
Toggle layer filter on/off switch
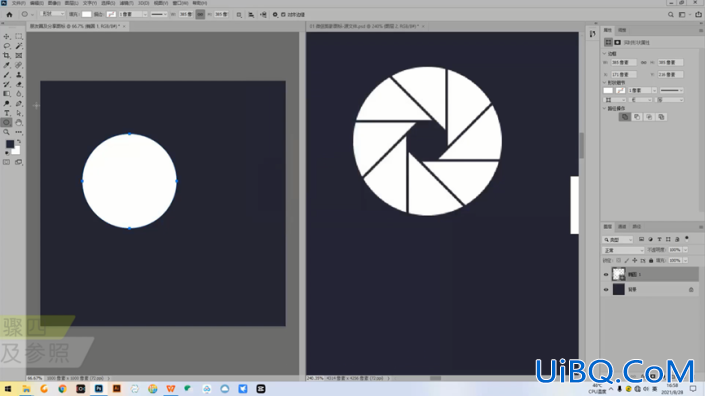(687, 239)
